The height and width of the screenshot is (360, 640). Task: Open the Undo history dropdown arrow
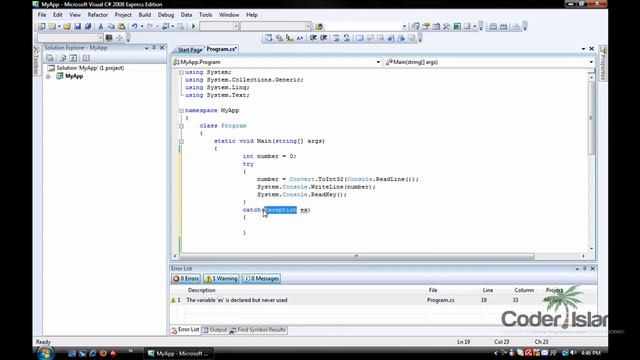pyautogui.click(x=142, y=27)
